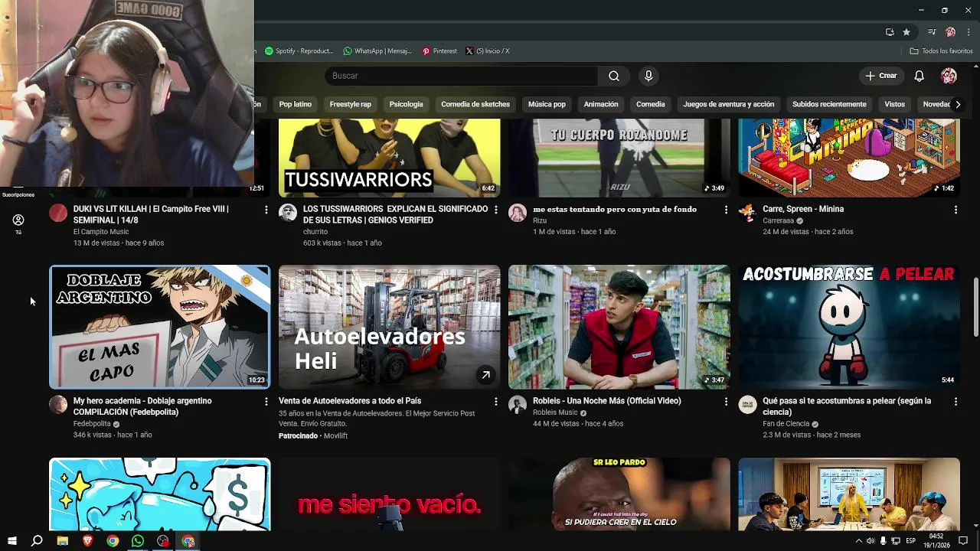Open the Movilift sponsor link
The width and height of the screenshot is (980, 551).
click(335, 435)
